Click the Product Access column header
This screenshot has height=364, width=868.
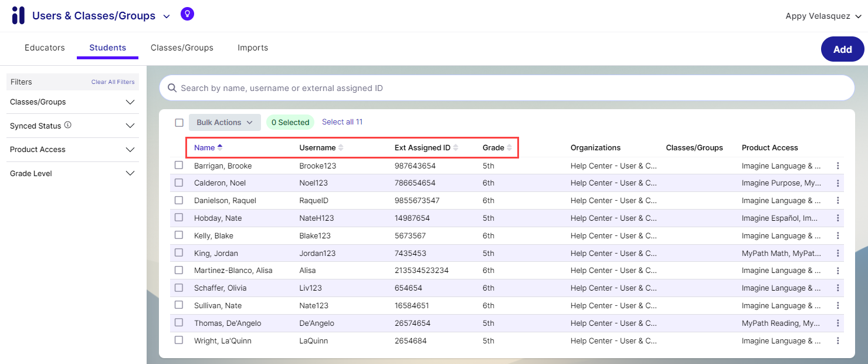click(769, 148)
